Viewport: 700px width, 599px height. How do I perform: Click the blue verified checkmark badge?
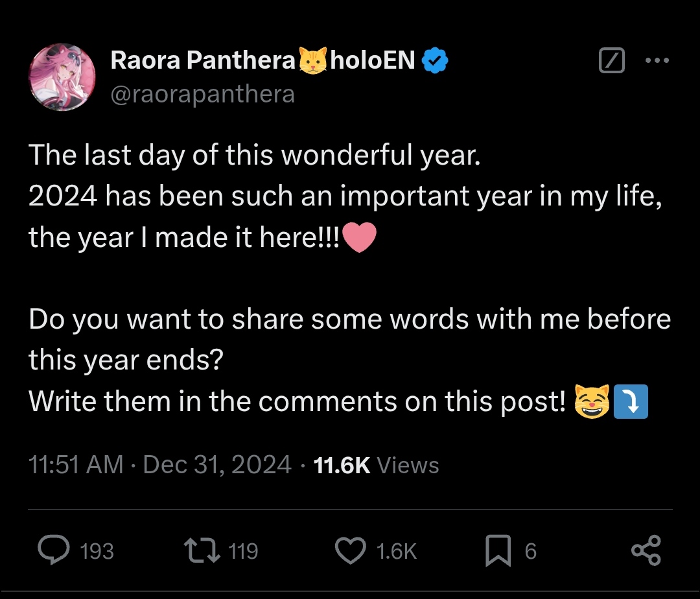click(x=435, y=61)
